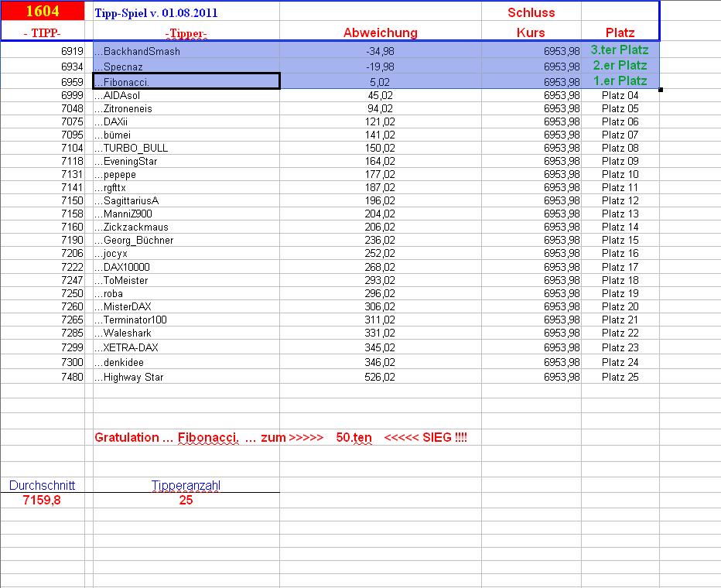Click the deviation value 206,02
Image resolution: width=721 pixels, height=588 pixels.
coord(381,227)
